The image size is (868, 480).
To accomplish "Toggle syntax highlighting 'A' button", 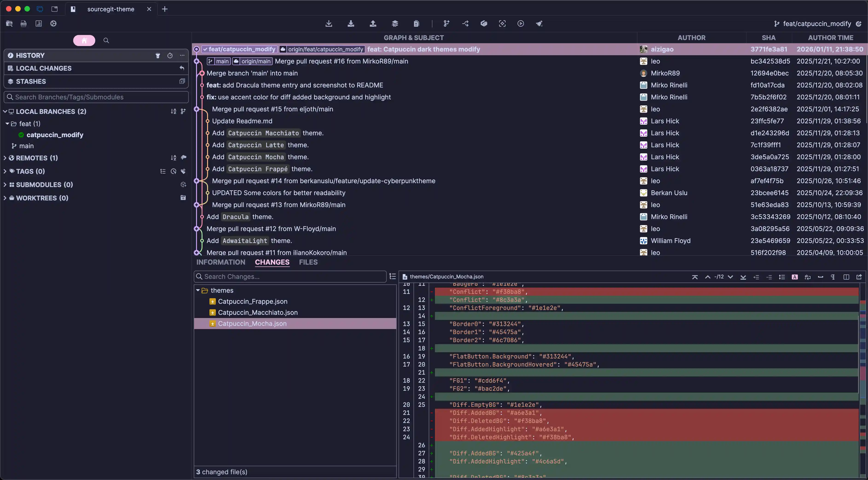I will [x=795, y=277].
